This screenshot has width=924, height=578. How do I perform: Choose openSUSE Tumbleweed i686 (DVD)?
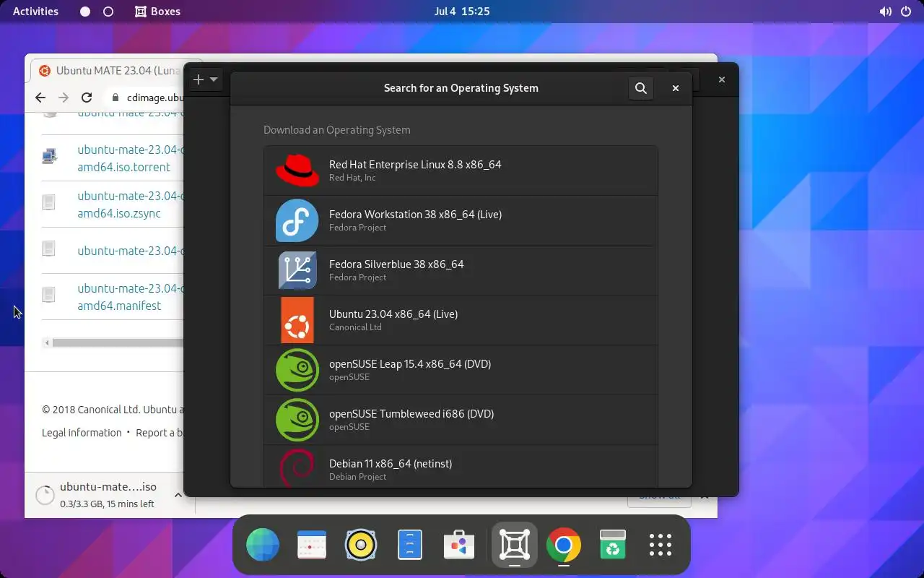click(461, 420)
